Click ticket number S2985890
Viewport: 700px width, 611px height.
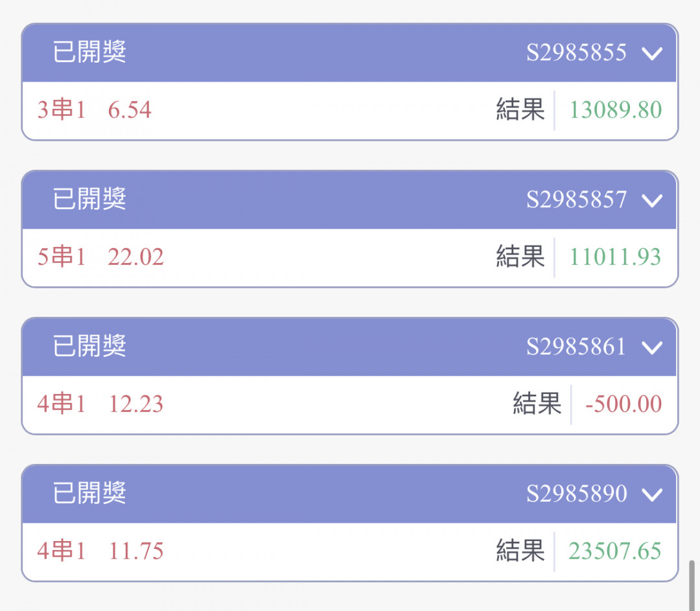tap(576, 494)
